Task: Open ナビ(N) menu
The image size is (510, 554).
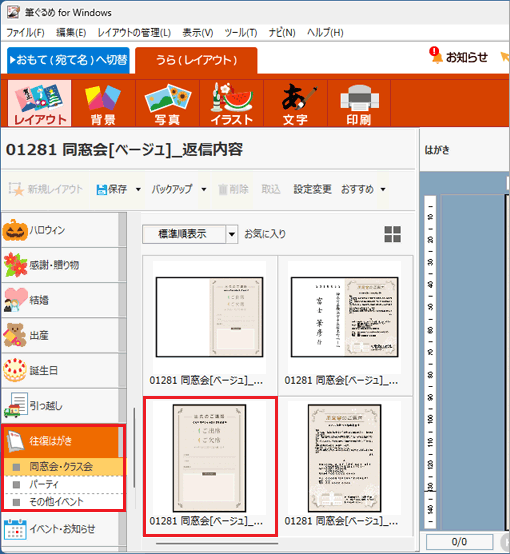Action: coord(282,33)
